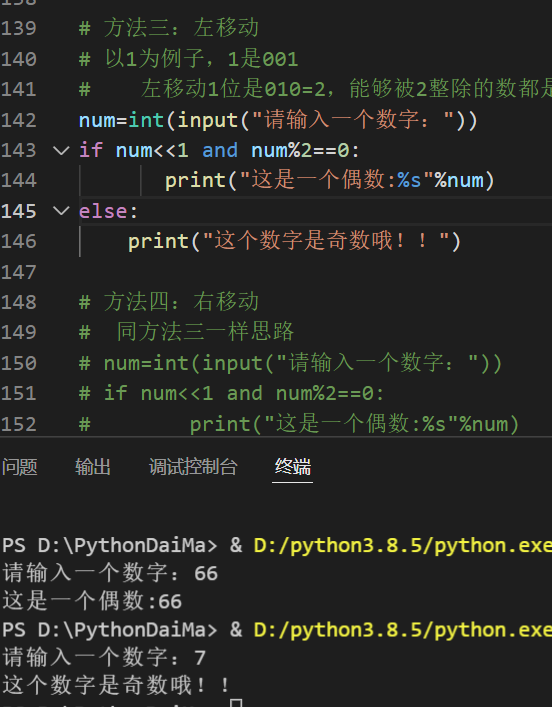
Task: Collapse the else block at line 145
Action: click(61, 211)
